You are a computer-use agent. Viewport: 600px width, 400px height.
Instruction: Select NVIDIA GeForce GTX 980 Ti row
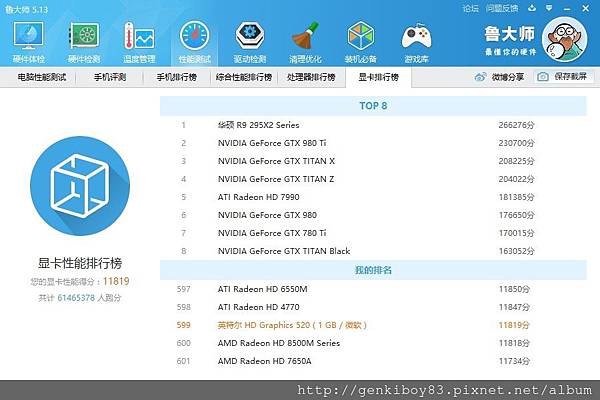pyautogui.click(x=373, y=143)
